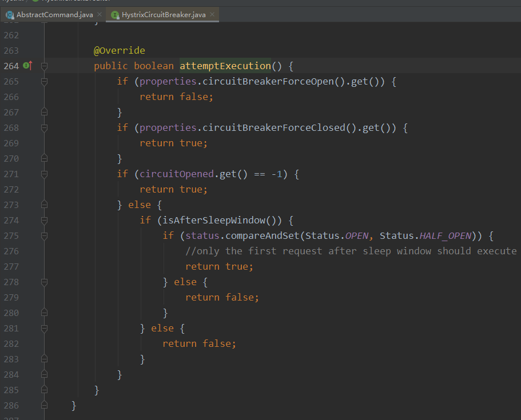Click the HALF_OPEN constant in line 275
Screen dimensions: 521x420
(x=446, y=236)
